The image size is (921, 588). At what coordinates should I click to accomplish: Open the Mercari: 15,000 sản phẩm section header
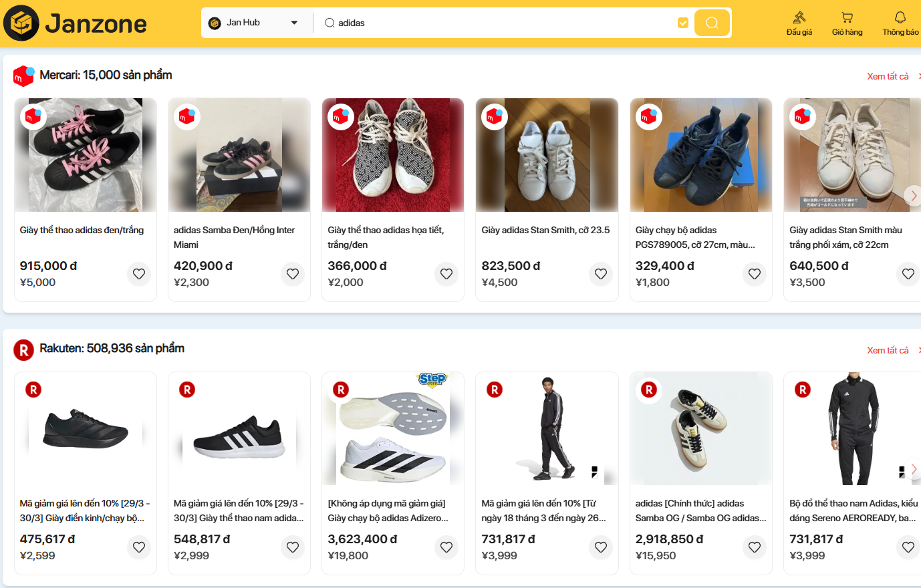[x=106, y=75]
